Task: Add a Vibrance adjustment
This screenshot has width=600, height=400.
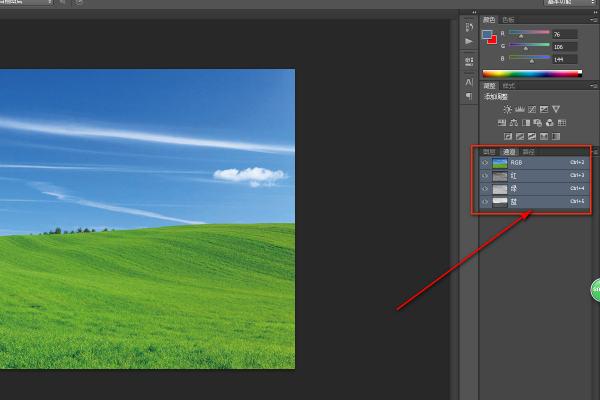Action: tap(556, 109)
